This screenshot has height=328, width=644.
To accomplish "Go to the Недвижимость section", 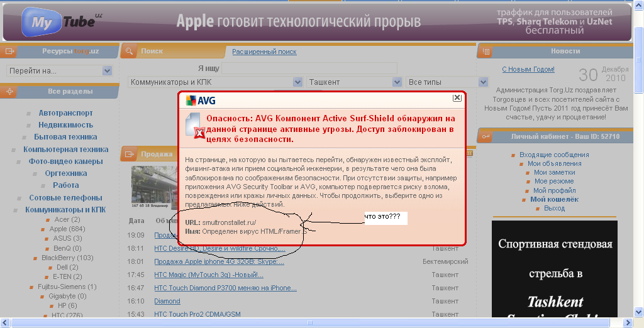I will pos(65,125).
